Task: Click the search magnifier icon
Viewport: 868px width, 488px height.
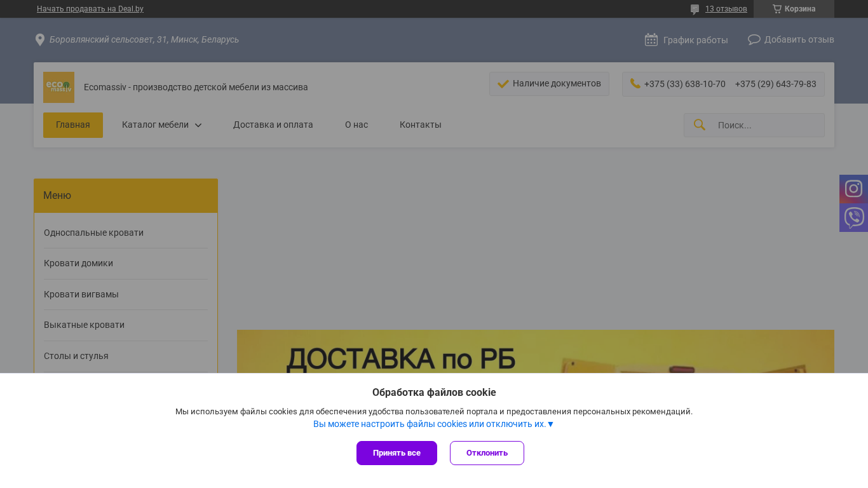Action: 700,125
